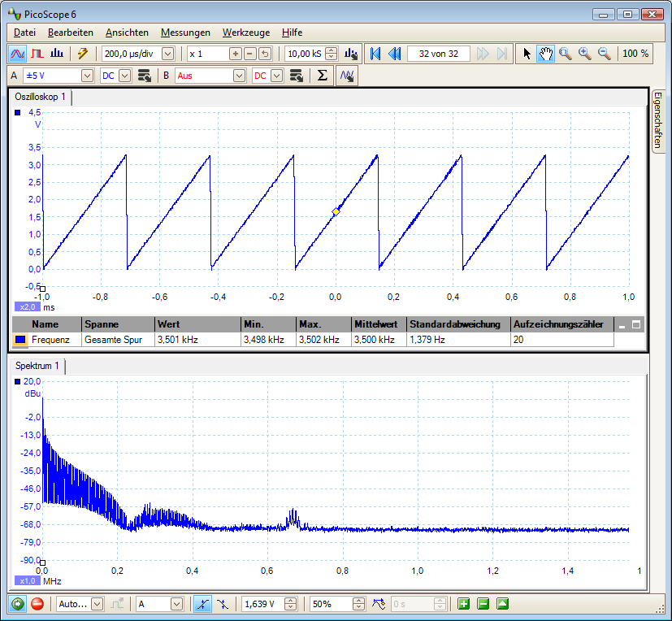
Task: Toggle rising edge trigger
Action: (202, 604)
